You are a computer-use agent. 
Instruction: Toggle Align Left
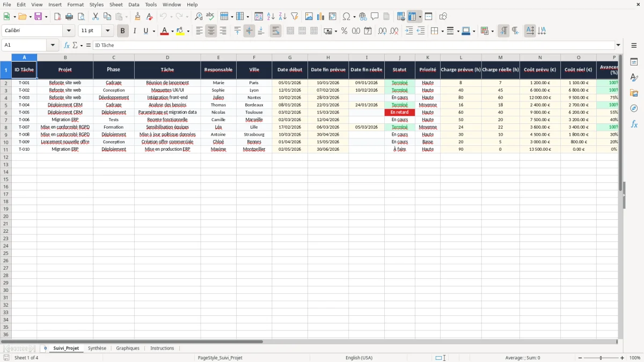199,31
